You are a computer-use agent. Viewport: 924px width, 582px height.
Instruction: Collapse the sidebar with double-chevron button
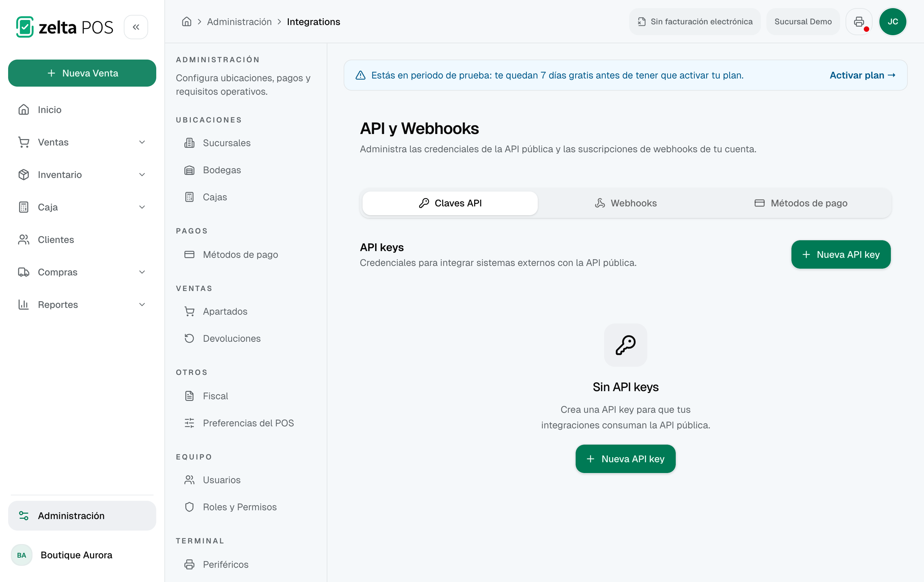(136, 27)
